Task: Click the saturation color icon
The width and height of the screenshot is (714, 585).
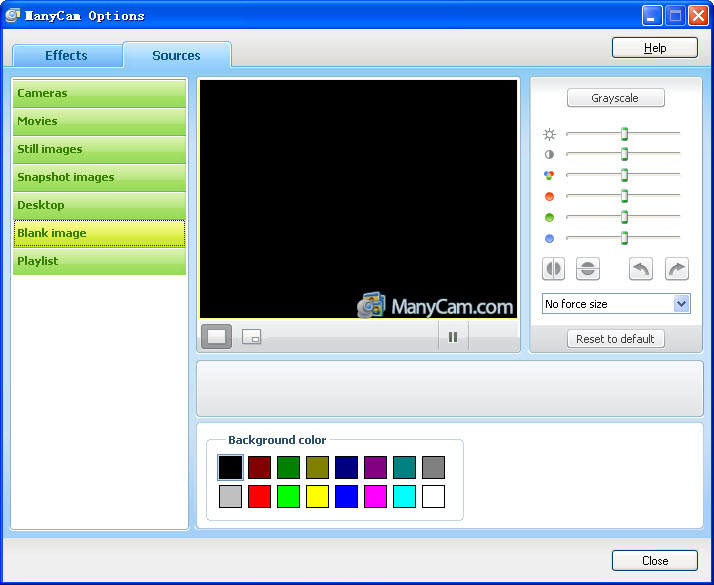Action: coord(550,175)
